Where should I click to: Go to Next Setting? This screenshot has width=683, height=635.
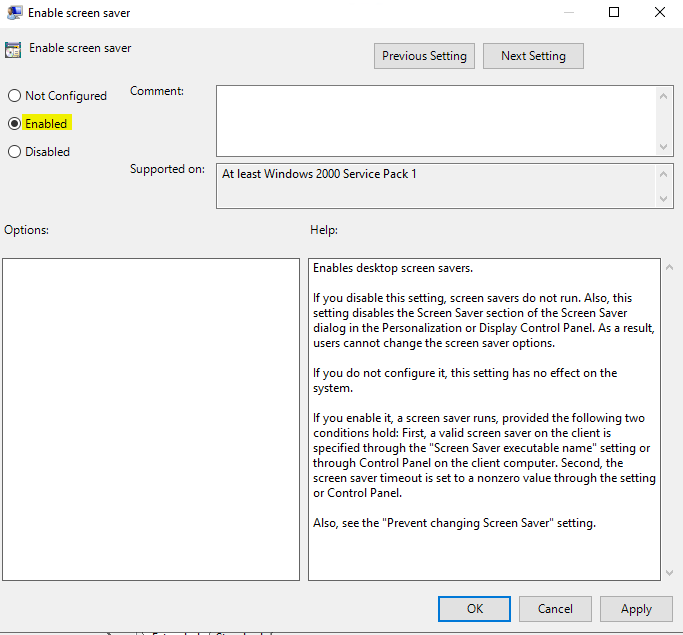(533, 56)
